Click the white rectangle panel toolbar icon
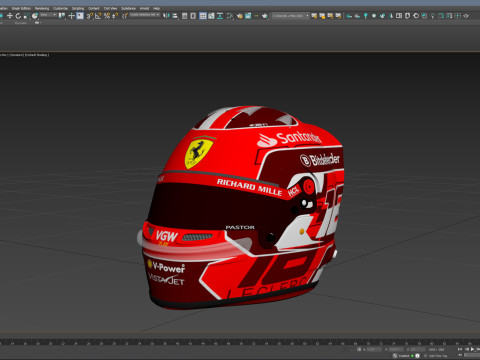480x360 pixels. click(x=399, y=16)
